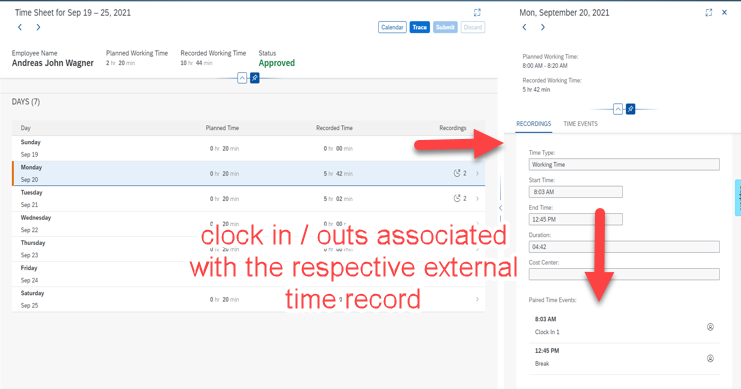Collapse the time sheet header section
The height and width of the screenshot is (389, 741).
coord(242,78)
